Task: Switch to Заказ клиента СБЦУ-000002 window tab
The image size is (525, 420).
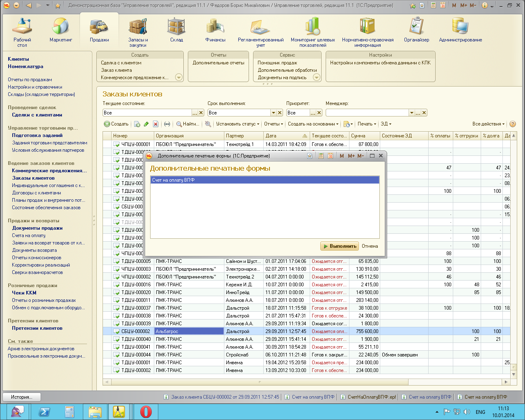Action: pyautogui.click(x=221, y=397)
